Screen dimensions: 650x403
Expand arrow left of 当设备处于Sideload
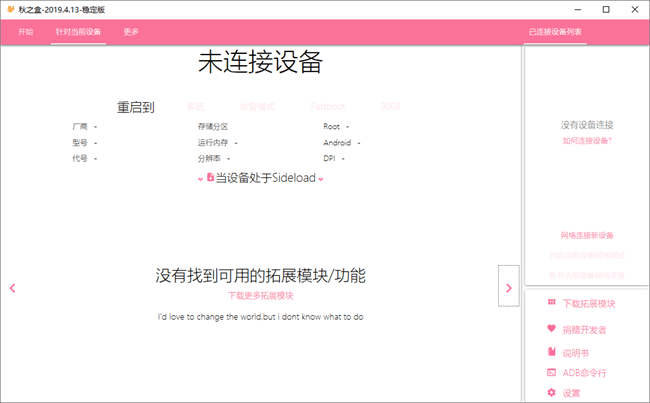click(200, 179)
